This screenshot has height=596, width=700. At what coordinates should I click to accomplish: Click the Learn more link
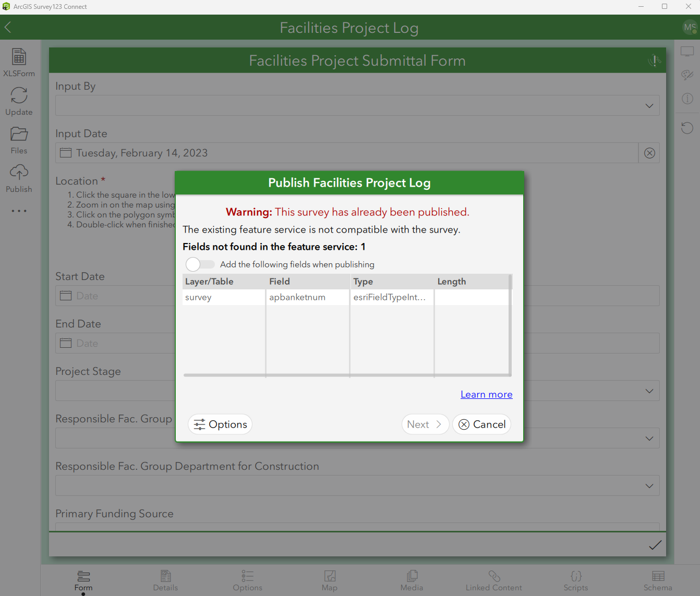(486, 394)
